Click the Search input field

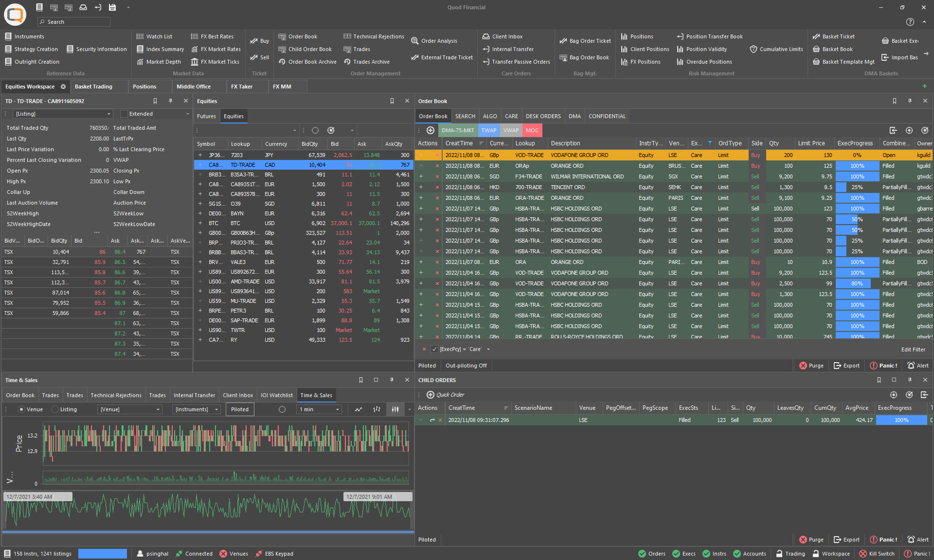point(74,22)
